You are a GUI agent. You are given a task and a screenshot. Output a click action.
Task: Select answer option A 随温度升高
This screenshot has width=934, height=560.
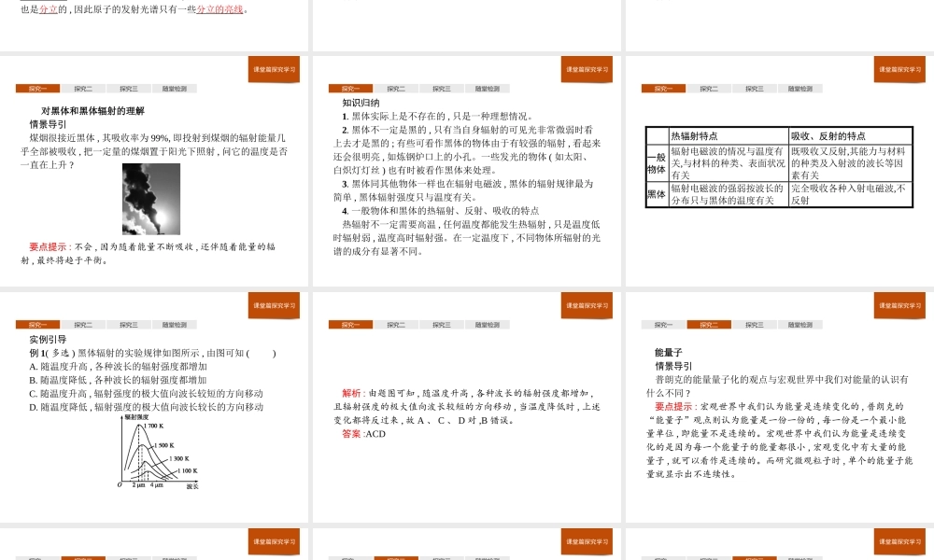coord(118,367)
